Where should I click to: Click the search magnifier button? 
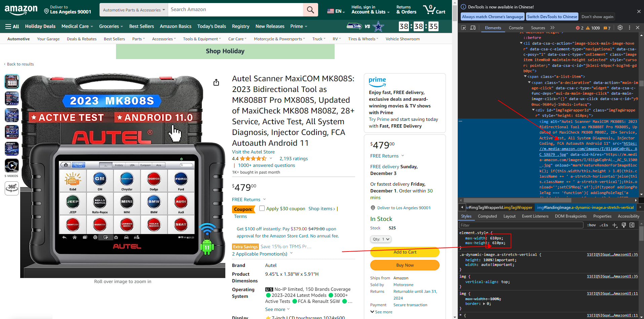[310, 10]
